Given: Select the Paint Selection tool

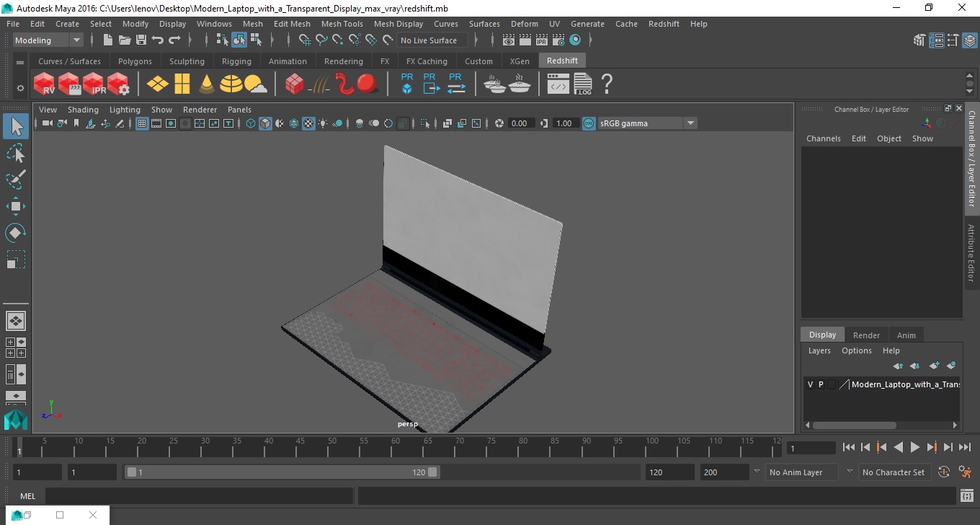Looking at the screenshot, I should click(16, 180).
